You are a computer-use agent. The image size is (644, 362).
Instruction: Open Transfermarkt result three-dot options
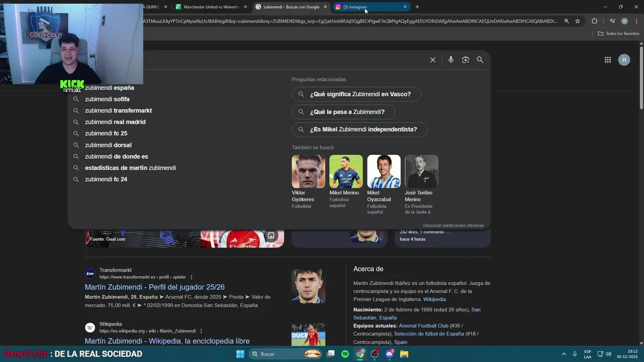(x=191, y=277)
